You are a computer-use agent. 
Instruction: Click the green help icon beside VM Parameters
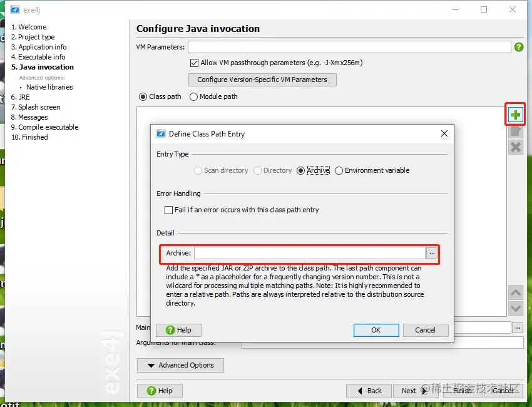pyautogui.click(x=519, y=47)
